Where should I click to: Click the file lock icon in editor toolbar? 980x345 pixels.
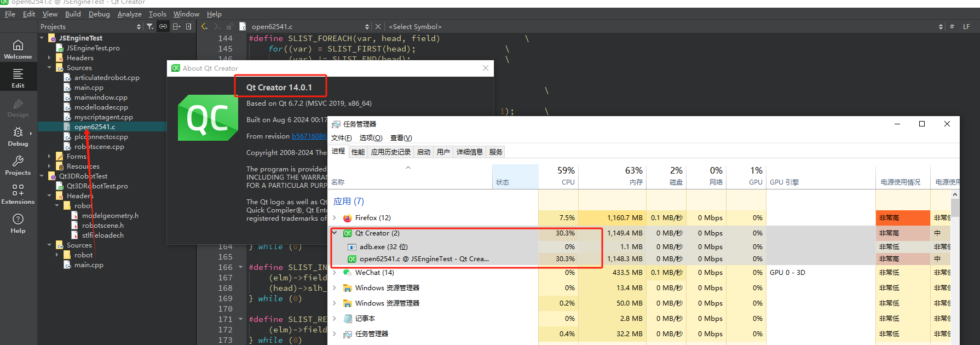click(x=230, y=26)
